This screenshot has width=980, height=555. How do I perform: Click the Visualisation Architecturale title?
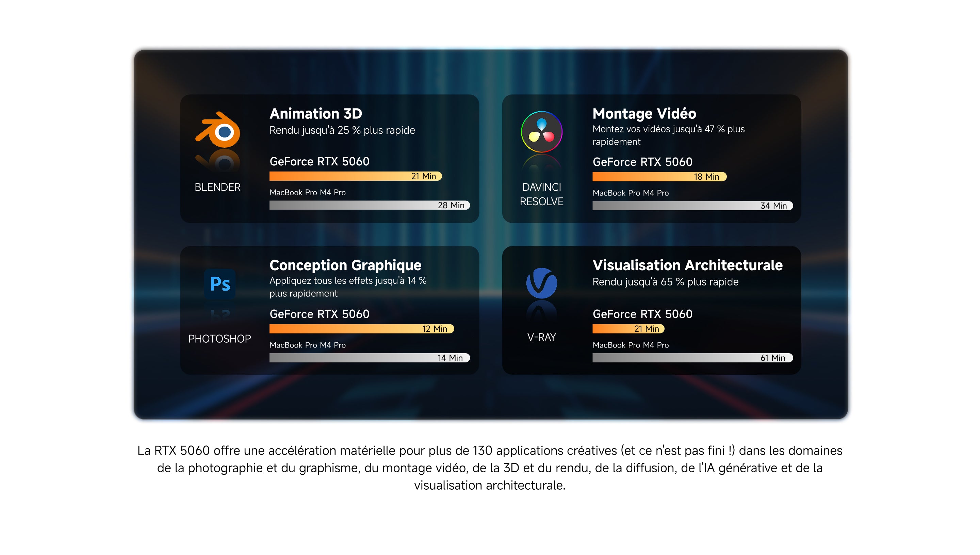click(687, 265)
